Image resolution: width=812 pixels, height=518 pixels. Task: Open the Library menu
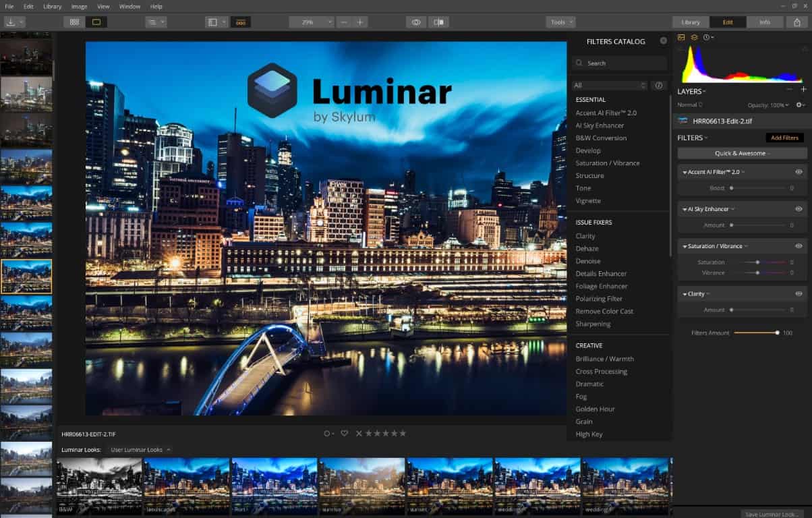pyautogui.click(x=52, y=6)
